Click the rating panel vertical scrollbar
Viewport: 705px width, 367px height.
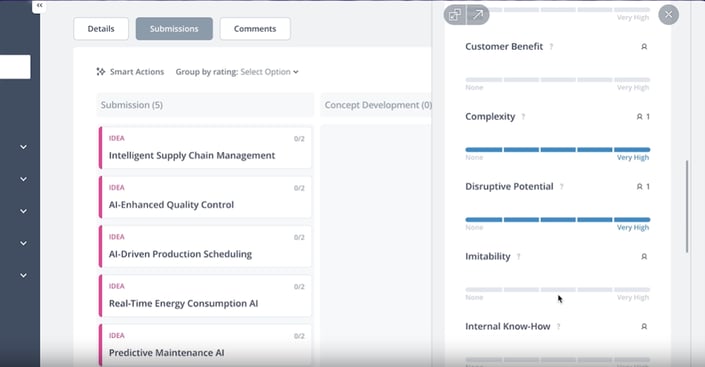point(687,206)
